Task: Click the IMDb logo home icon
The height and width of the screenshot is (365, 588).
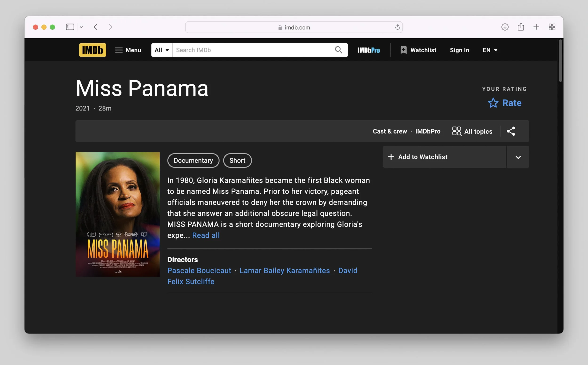Action: tap(92, 50)
